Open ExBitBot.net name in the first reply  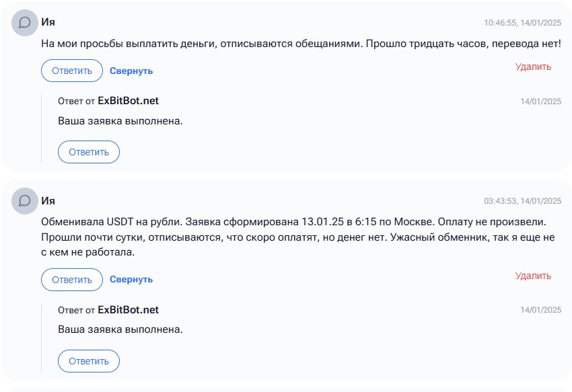click(x=128, y=101)
